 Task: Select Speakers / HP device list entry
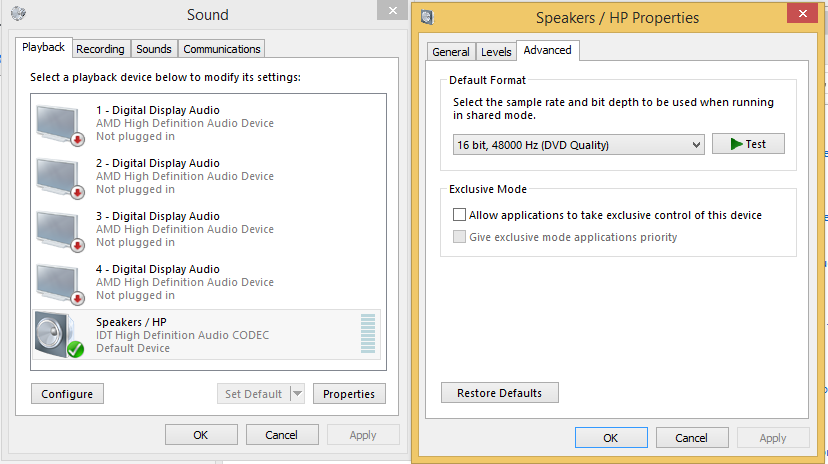pyautogui.click(x=200, y=335)
